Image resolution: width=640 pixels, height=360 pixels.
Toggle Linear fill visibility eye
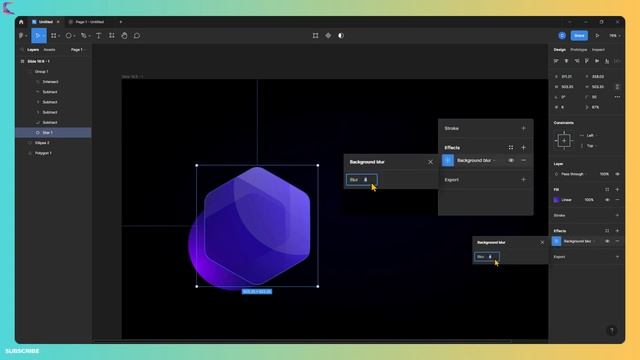[607, 200]
